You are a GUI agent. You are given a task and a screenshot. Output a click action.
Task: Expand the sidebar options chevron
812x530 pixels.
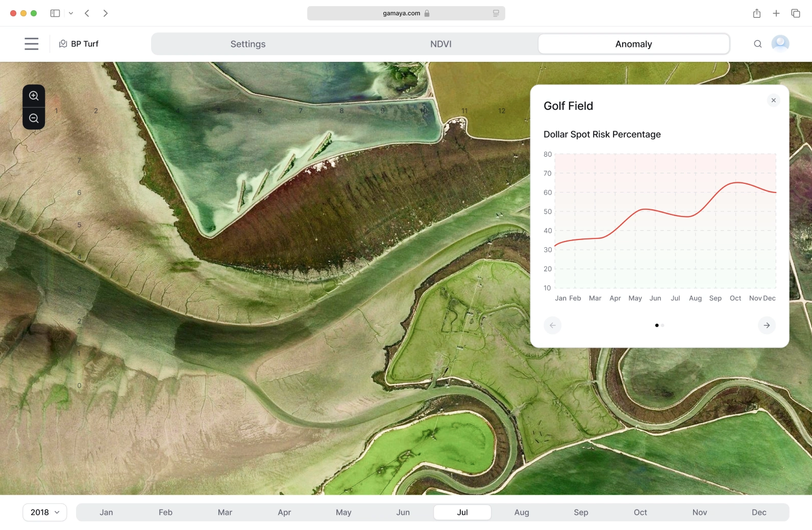[71, 13]
